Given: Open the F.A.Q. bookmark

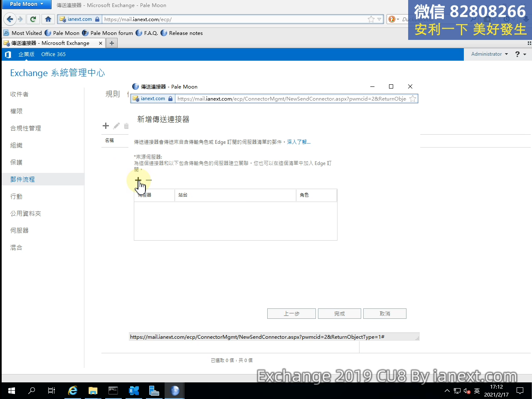Looking at the screenshot, I should point(147,33).
